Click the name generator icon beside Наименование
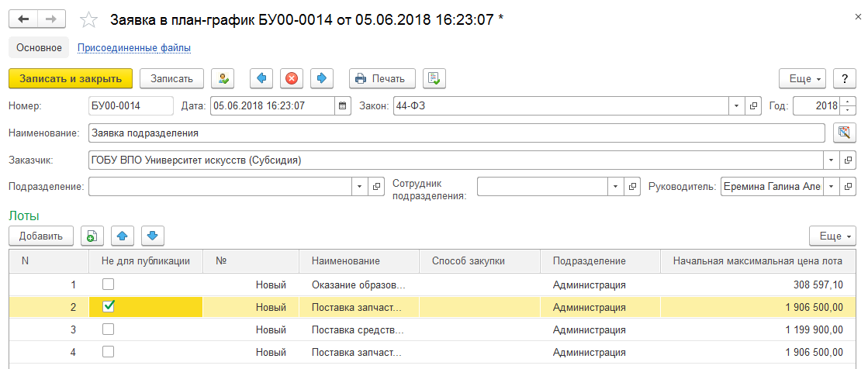The width and height of the screenshot is (868, 369). tap(844, 133)
